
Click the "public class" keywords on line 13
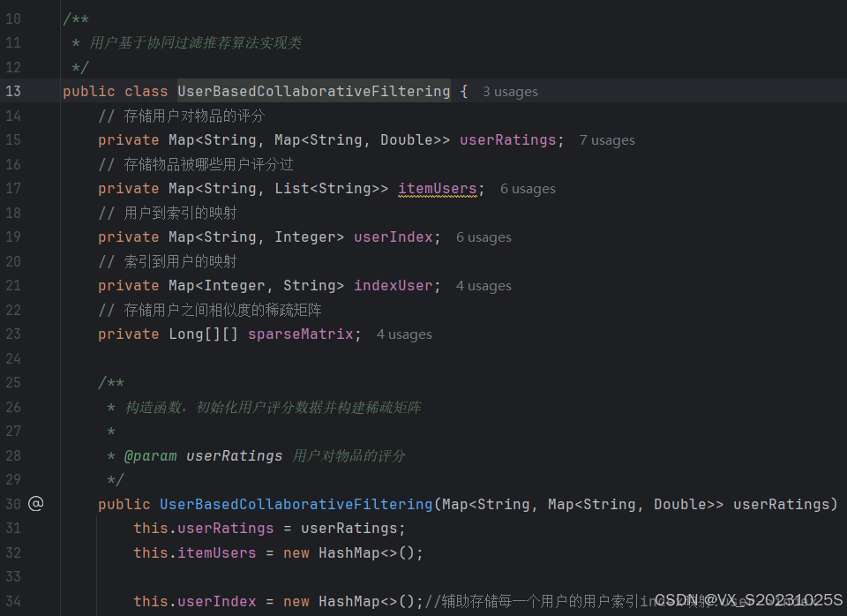tap(115, 91)
